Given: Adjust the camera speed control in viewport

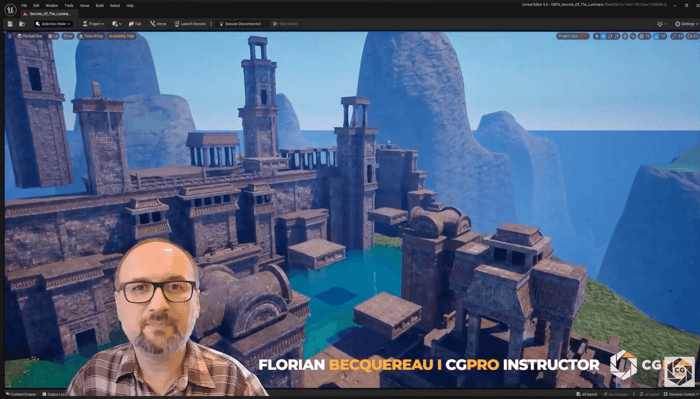Looking at the screenshot, I should (x=691, y=36).
